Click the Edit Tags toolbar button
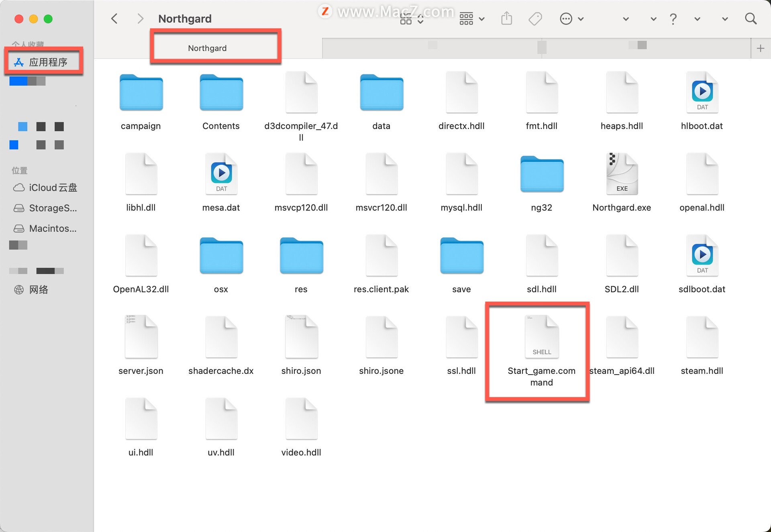 click(535, 19)
